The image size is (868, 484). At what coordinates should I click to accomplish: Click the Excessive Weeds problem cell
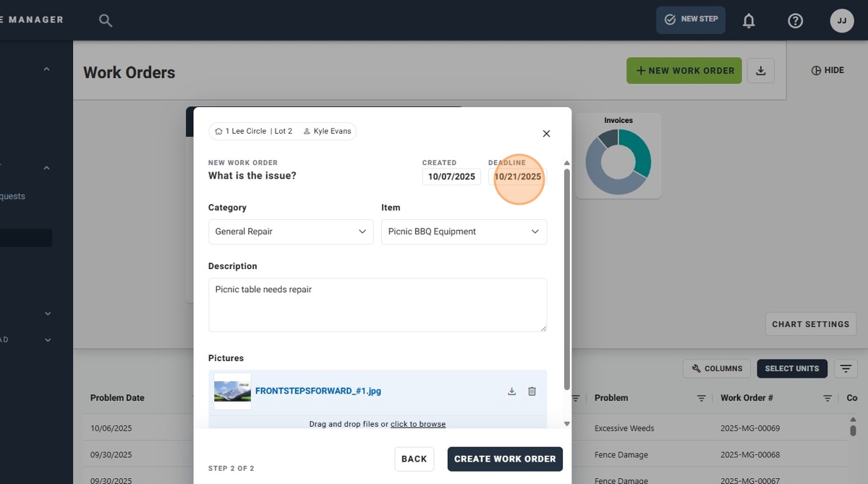click(624, 428)
